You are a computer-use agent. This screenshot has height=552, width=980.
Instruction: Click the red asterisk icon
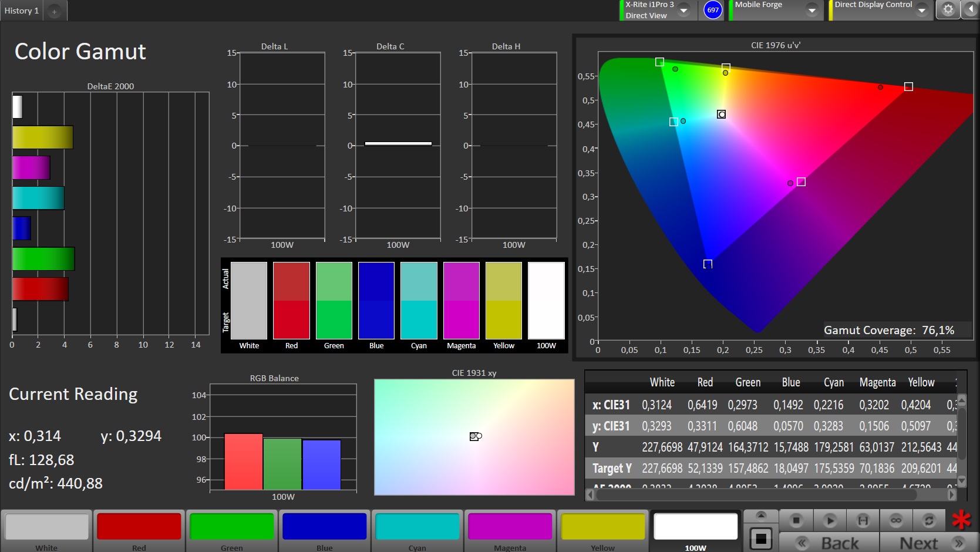(x=961, y=520)
